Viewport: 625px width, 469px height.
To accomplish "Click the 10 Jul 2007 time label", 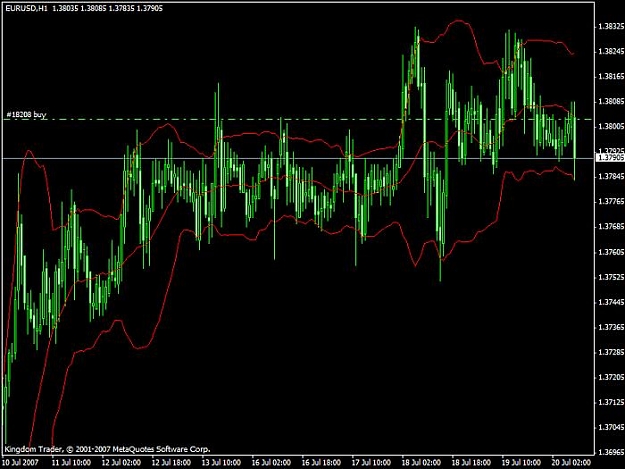I will pos(20,463).
